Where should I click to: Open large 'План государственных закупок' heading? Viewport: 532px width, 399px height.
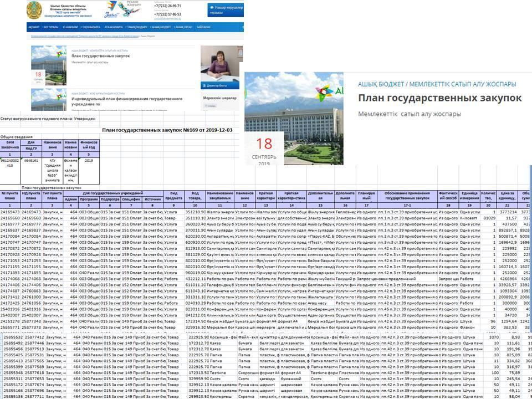(439, 98)
